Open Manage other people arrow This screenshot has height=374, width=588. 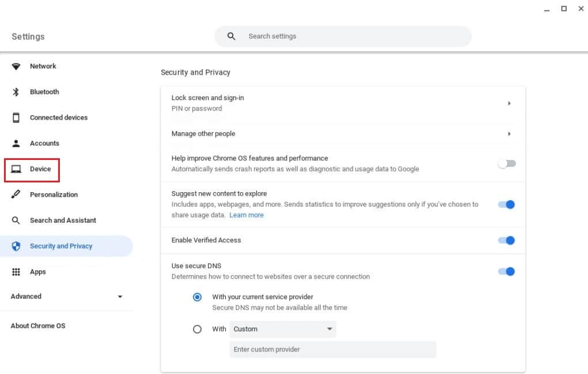point(509,134)
